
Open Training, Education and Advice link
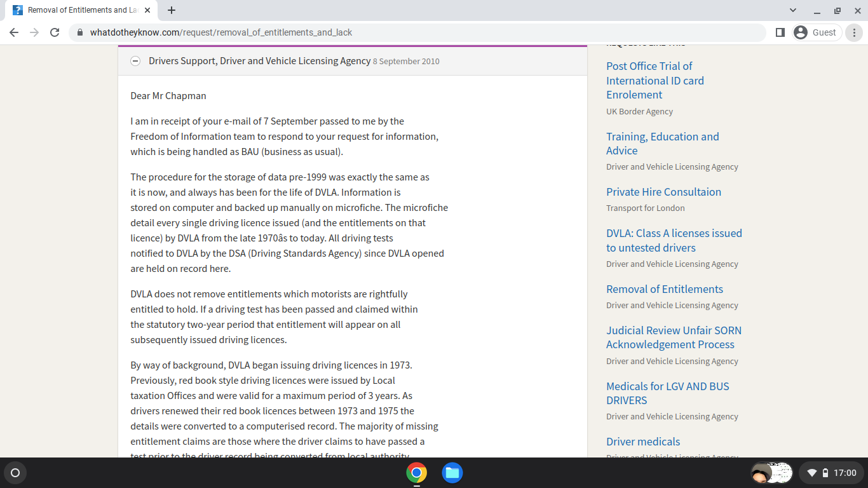(663, 144)
